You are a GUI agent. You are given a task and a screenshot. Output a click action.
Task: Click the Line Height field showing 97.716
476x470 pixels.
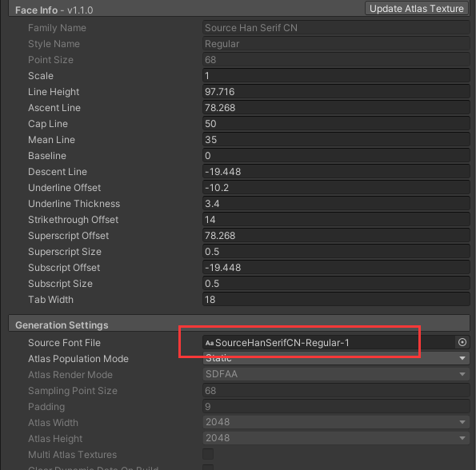coord(336,92)
